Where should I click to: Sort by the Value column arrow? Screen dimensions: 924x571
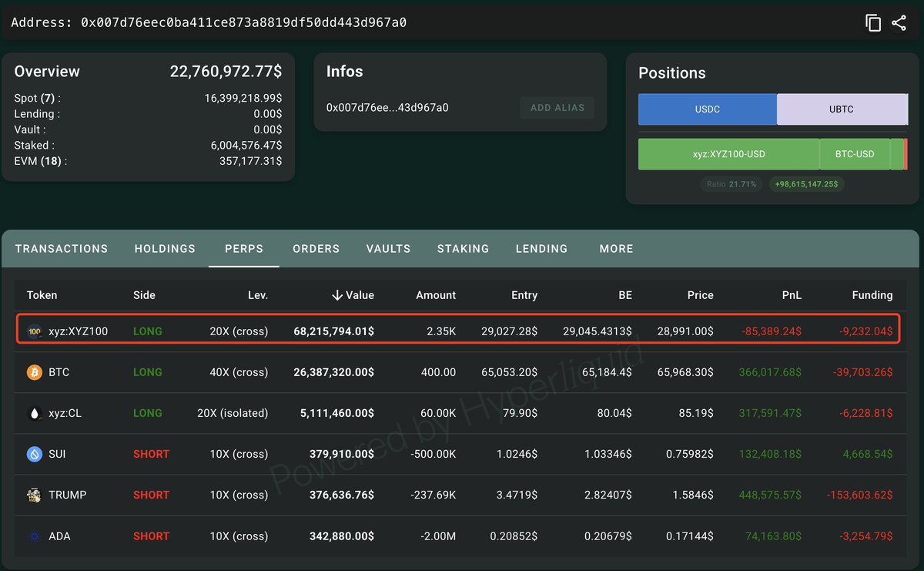click(x=337, y=295)
